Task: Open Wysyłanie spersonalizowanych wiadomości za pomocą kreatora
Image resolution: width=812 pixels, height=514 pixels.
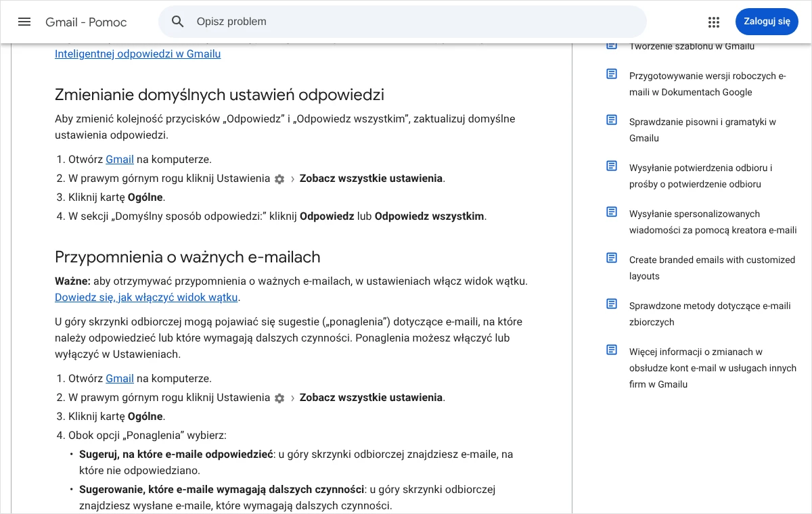Action: pos(713,222)
